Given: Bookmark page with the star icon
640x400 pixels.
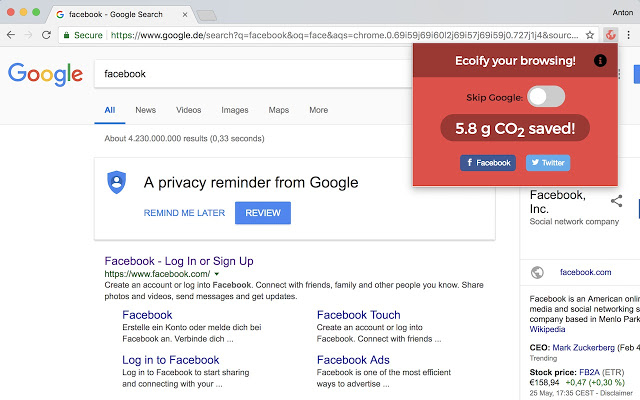Looking at the screenshot, I should tap(589, 35).
